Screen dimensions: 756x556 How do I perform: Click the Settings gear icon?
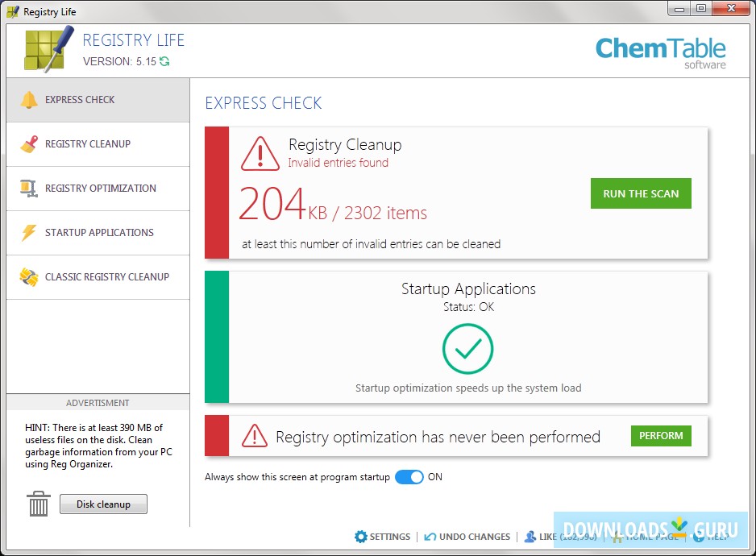coord(360,537)
